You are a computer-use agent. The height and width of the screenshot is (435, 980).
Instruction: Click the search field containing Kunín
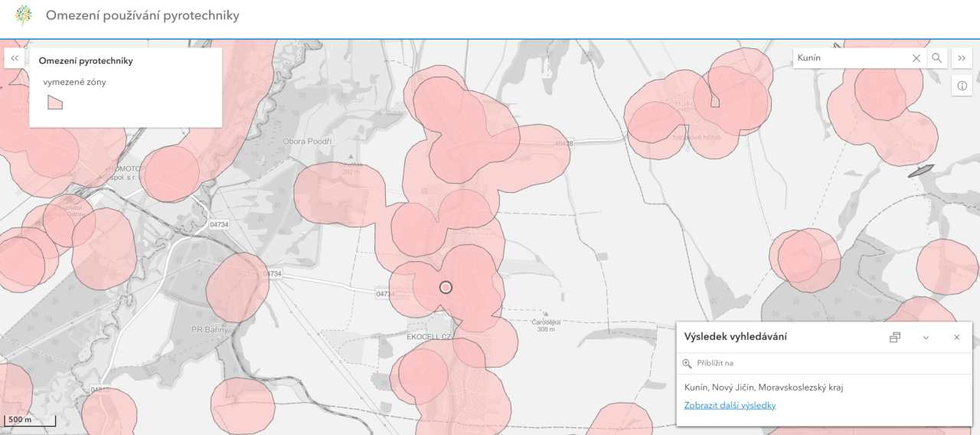point(850,58)
